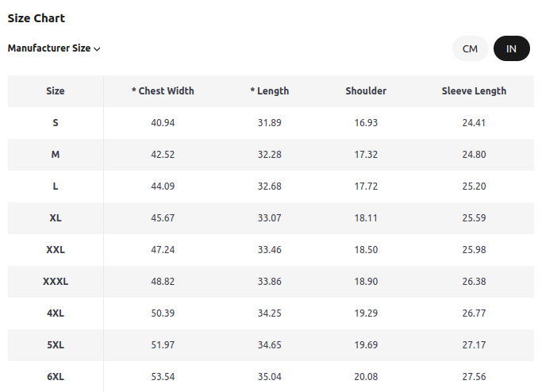Click the Sleeve Length column header
Image resolution: width=542 pixels, height=392 pixels.
click(x=474, y=91)
